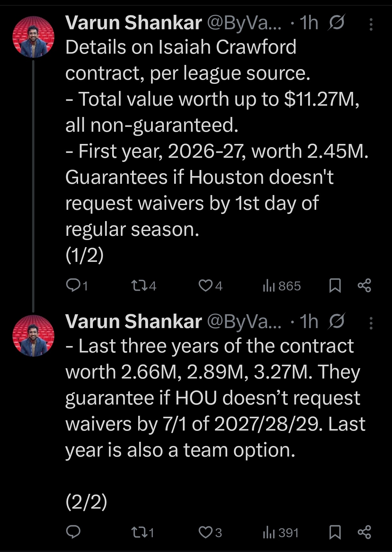Open Varun Shankar's avatar on the second tweet

coord(33,336)
